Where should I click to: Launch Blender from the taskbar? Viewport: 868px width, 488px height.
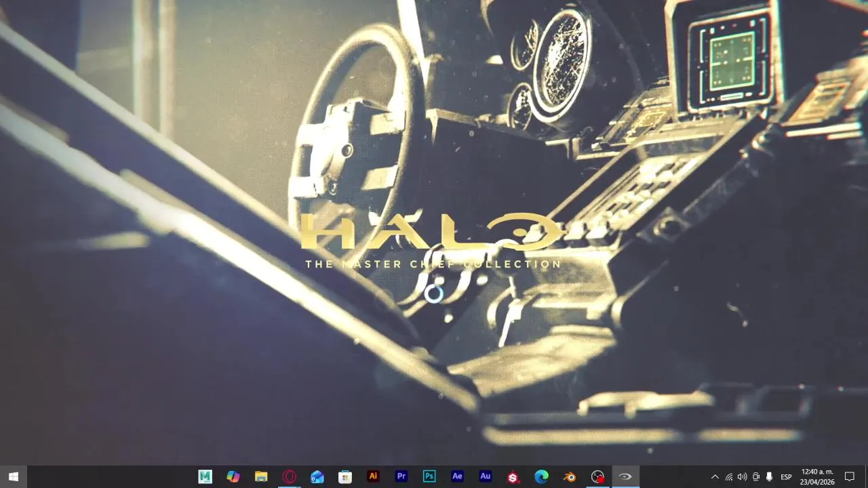(x=570, y=476)
